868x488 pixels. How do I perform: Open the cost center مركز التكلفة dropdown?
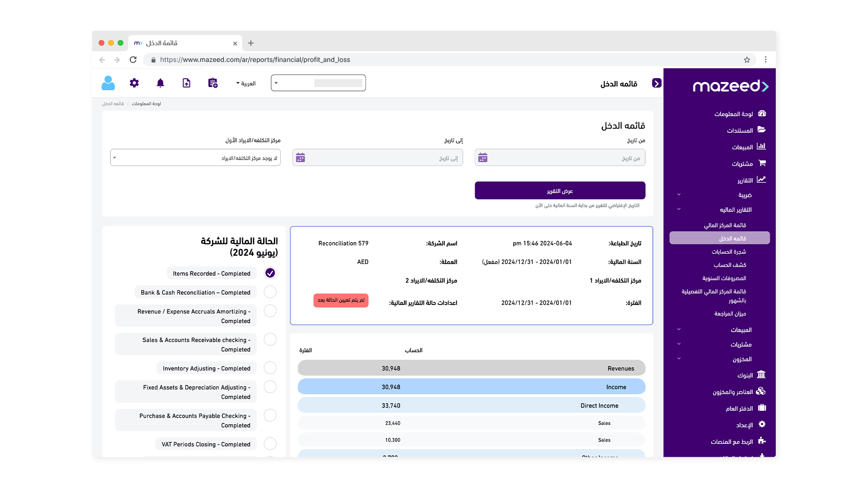195,158
